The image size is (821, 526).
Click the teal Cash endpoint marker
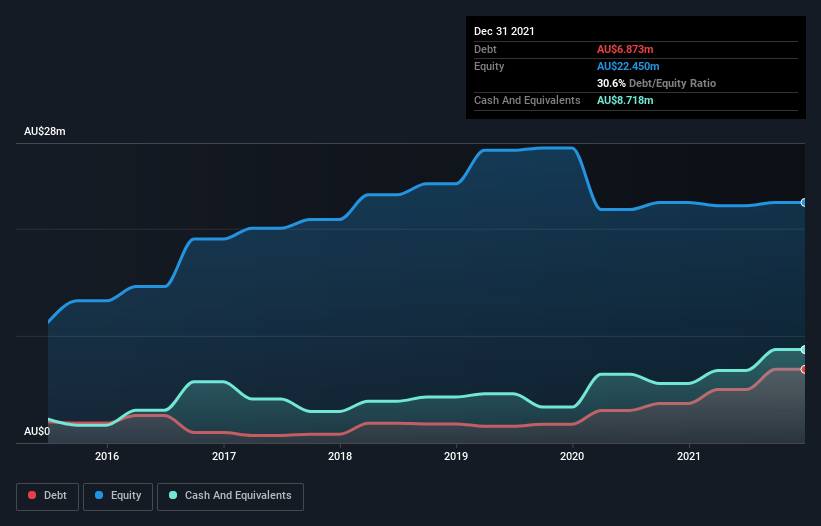tap(804, 350)
